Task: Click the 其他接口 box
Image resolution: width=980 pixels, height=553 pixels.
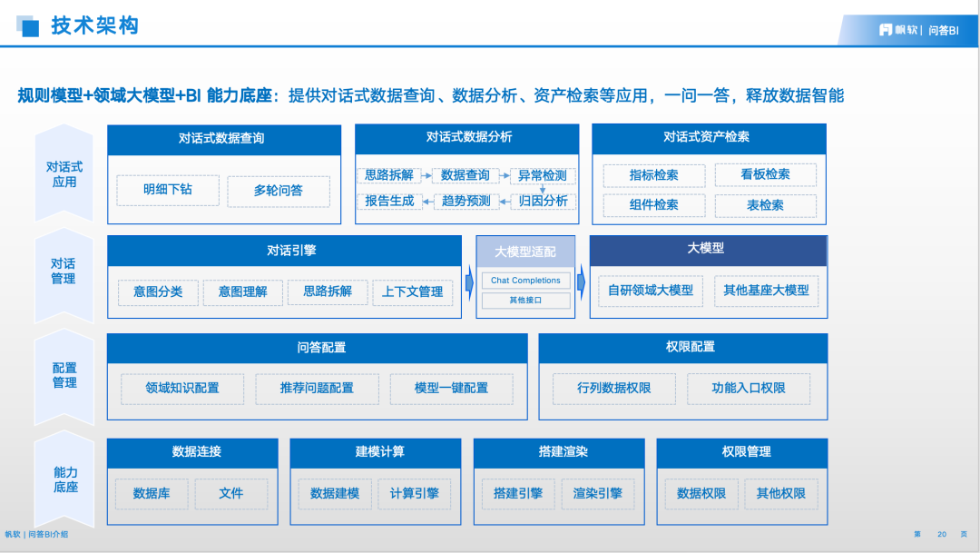Action: [x=525, y=301]
